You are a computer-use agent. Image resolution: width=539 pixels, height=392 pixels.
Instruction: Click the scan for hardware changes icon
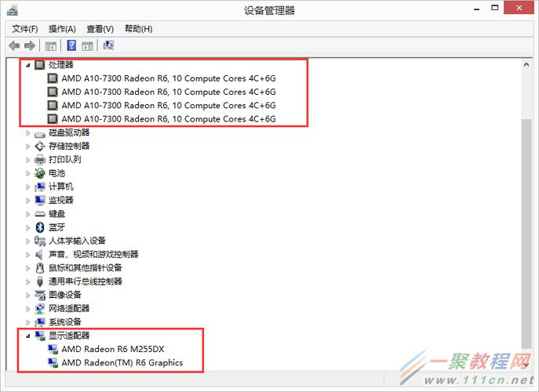108,45
